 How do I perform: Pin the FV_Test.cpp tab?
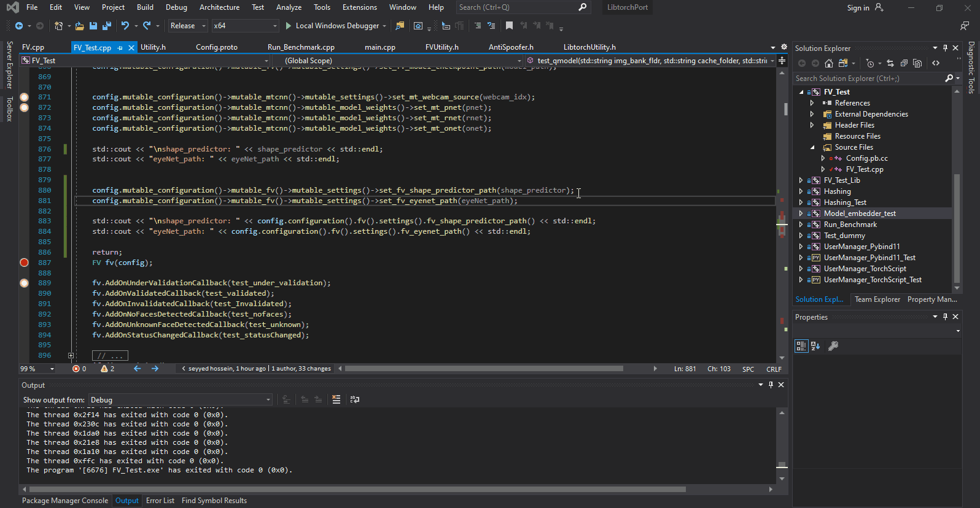coord(120,48)
